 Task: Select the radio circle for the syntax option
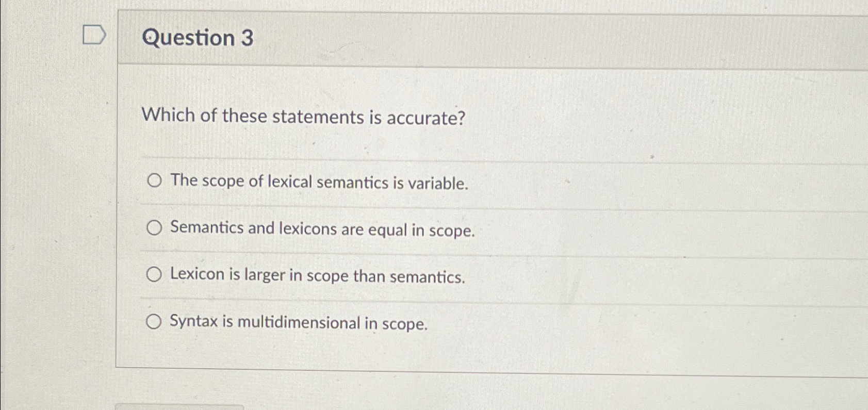point(153,322)
